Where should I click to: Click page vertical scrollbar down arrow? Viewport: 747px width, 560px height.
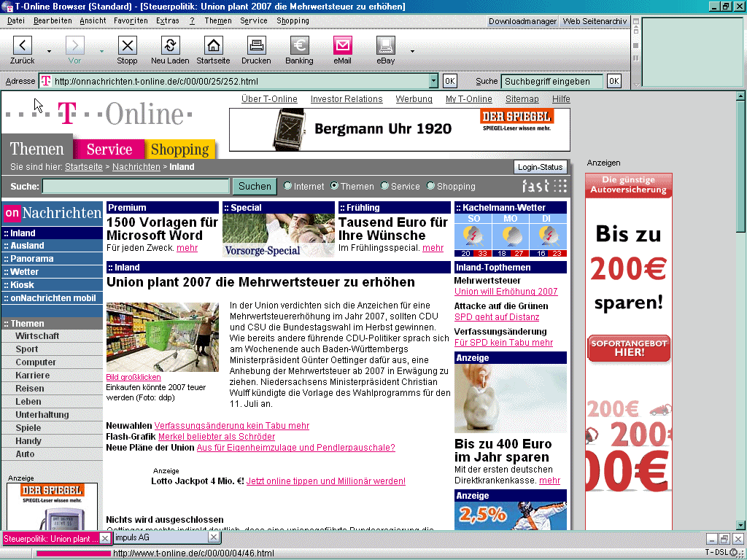coord(740,525)
